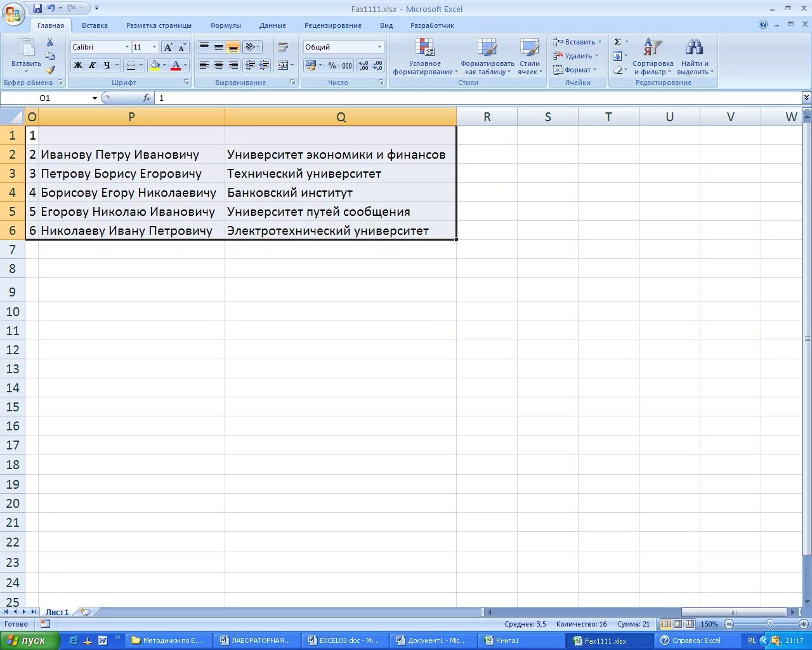Viewport: 812px width, 650px height.
Task: Increase decimal places icon
Action: [363, 65]
